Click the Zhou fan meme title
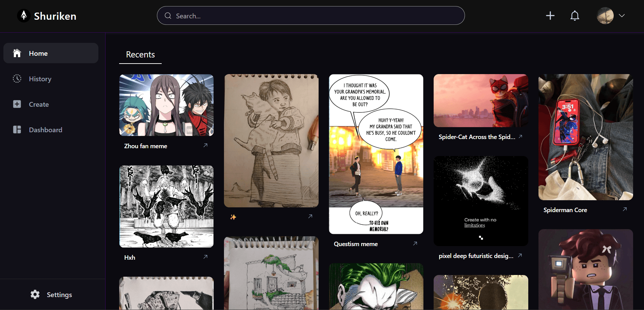The height and width of the screenshot is (310, 644). click(x=146, y=146)
